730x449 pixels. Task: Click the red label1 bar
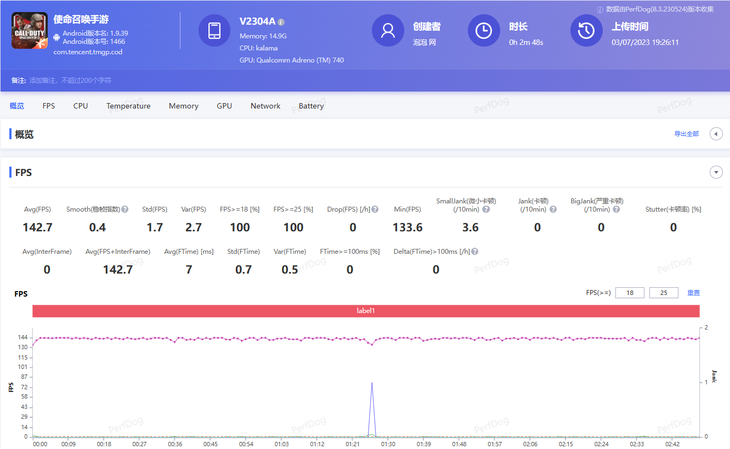pyautogui.click(x=365, y=311)
